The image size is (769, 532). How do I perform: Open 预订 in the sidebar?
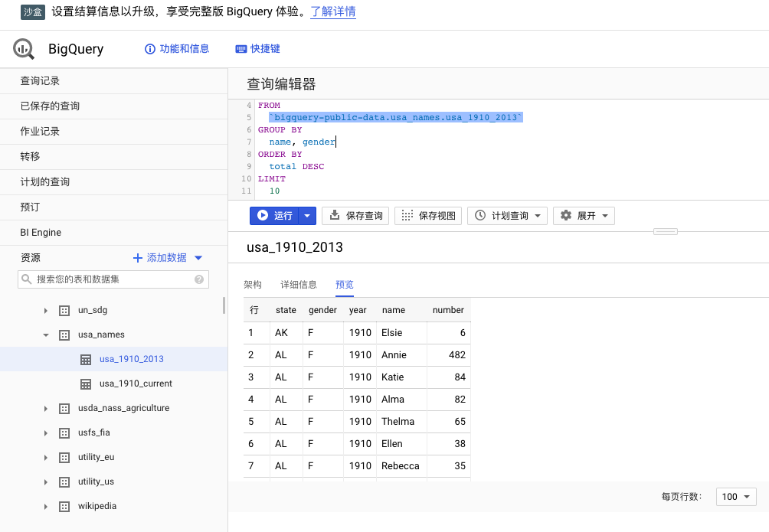coord(114,207)
